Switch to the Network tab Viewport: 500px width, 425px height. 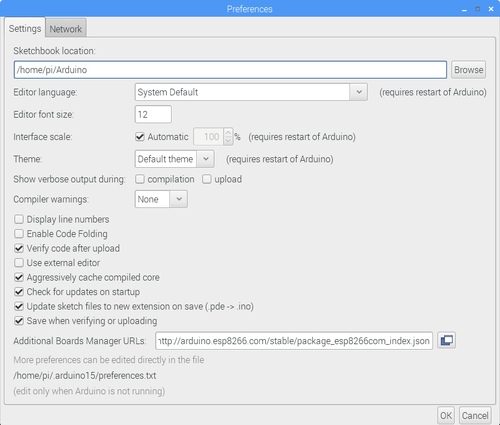click(x=66, y=29)
